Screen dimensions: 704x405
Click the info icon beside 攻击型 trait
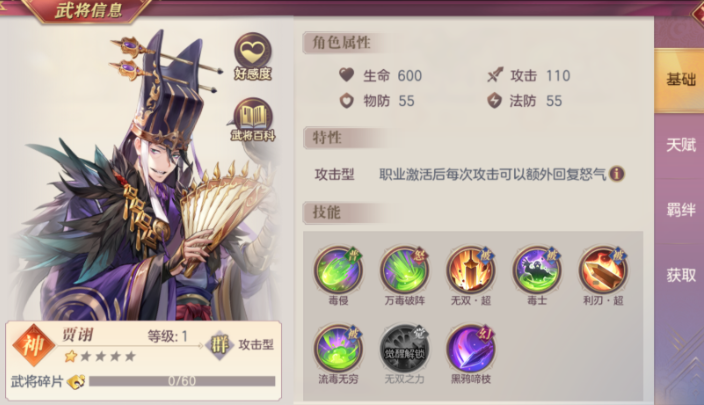[x=617, y=173]
